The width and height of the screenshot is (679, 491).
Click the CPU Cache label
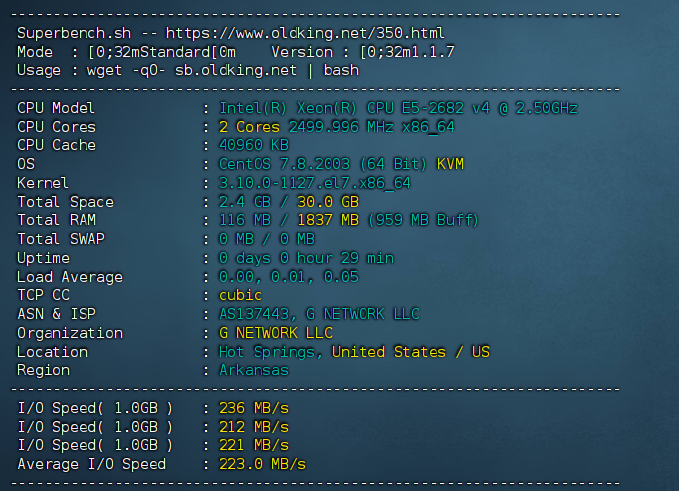56,145
